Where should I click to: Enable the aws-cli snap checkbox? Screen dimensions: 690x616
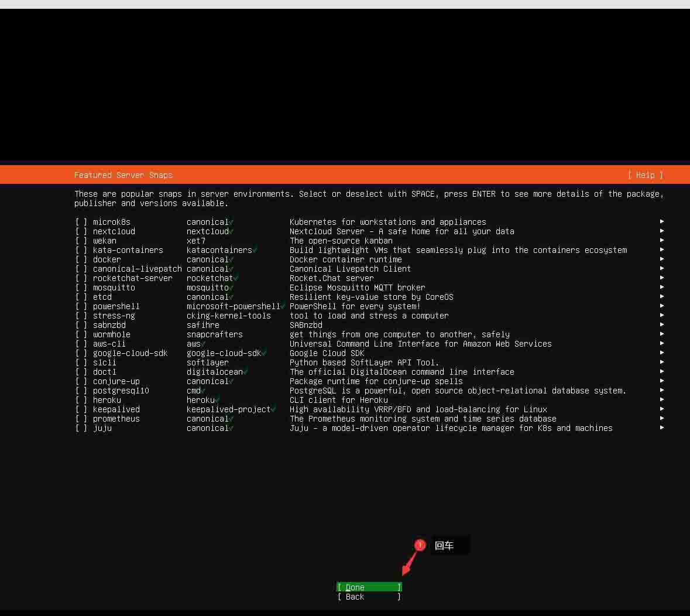click(81, 344)
